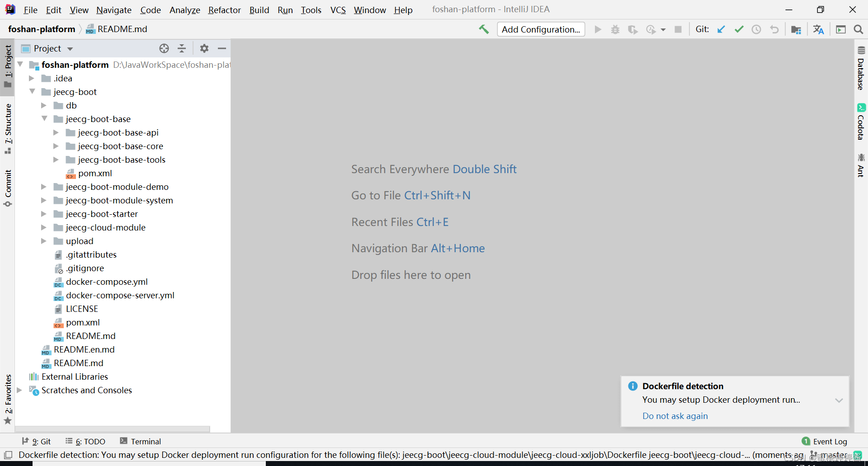Collapse the jeecg-boot-base folder arrow
Screen dimensions: 868x466
(44, 119)
